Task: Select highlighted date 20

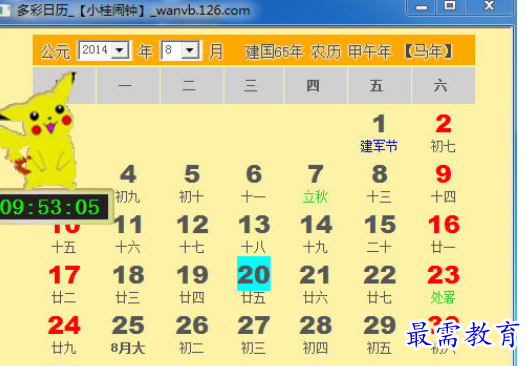Action: [254, 274]
